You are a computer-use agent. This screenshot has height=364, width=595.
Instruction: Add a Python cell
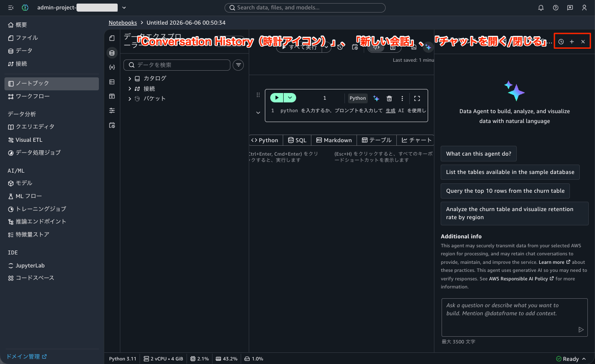[x=265, y=140]
